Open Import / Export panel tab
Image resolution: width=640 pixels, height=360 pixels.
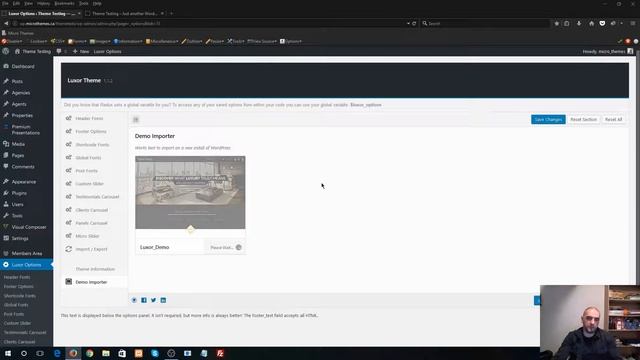pos(91,249)
